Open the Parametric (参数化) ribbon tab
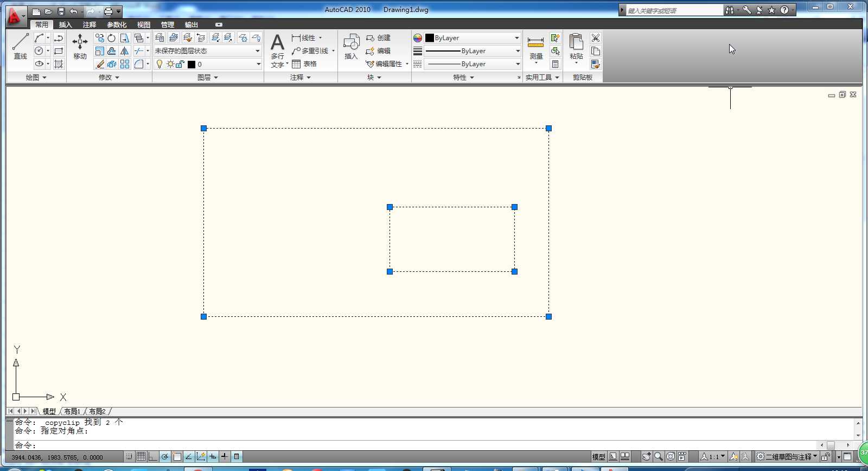The image size is (868, 471). [117, 25]
